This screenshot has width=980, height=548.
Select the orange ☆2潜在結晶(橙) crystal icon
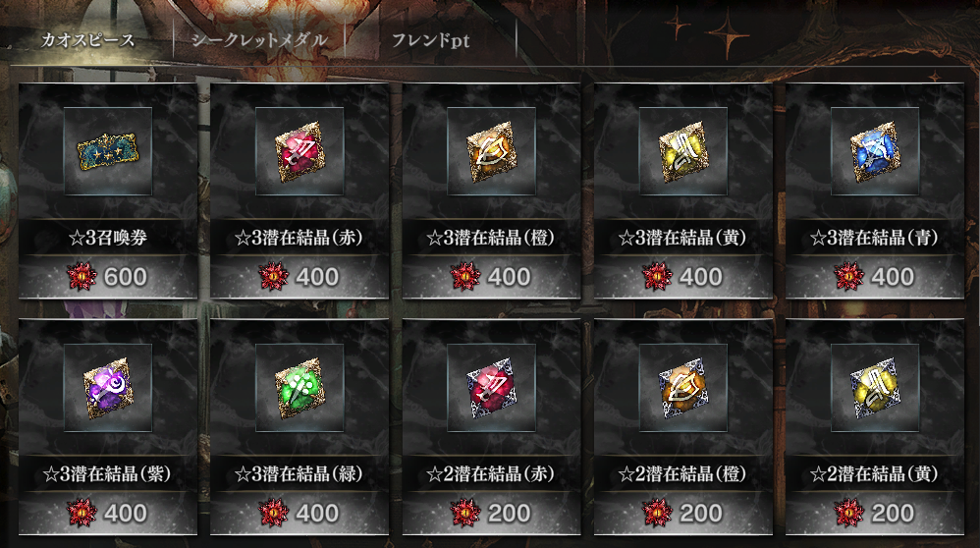point(683,387)
